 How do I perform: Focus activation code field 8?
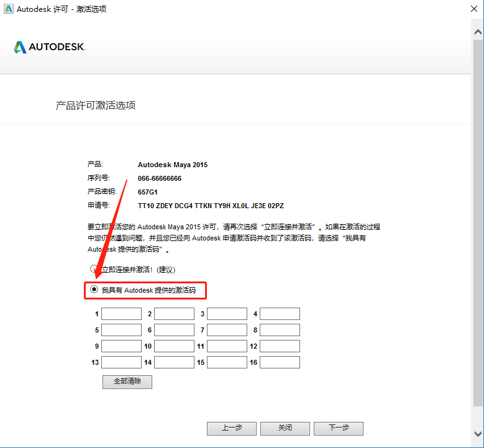point(280,330)
